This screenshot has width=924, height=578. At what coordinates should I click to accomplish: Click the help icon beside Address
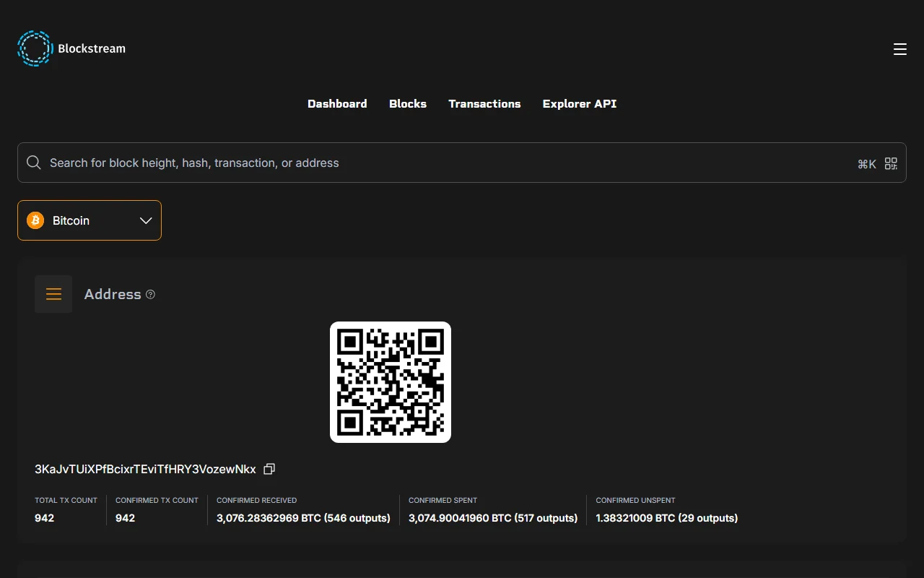click(x=150, y=294)
